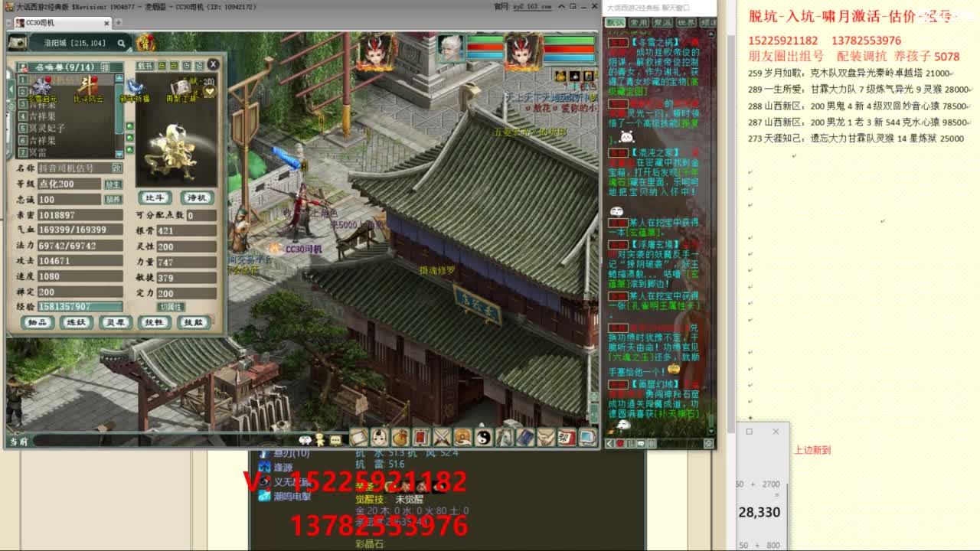Click the second green pet toggle button
The height and width of the screenshot is (551, 980).
[129, 139]
